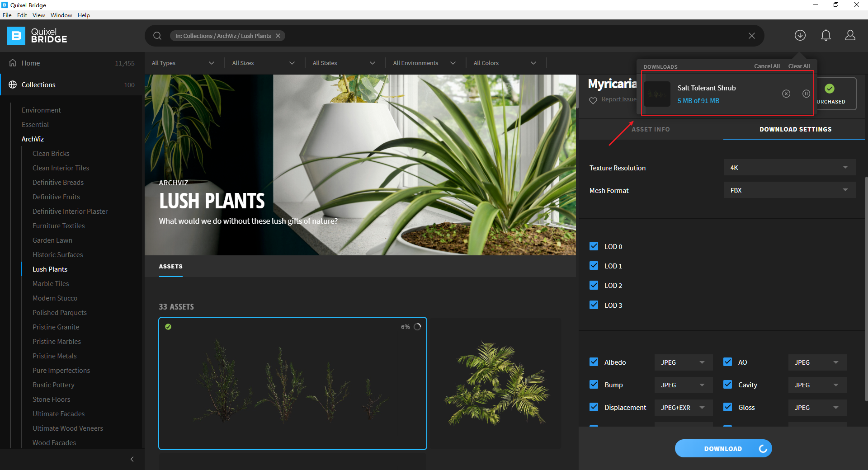
Task: Switch to the Download Settings tab
Action: tap(795, 129)
